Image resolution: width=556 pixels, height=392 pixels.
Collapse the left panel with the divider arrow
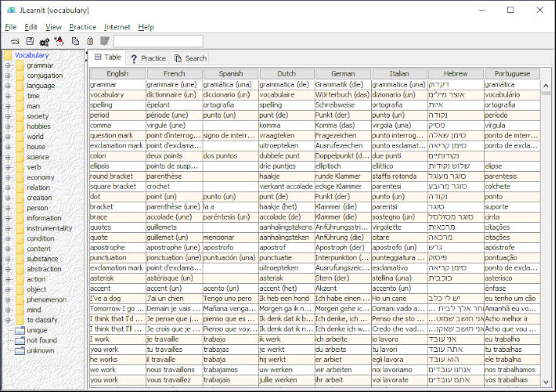[x=86, y=53]
